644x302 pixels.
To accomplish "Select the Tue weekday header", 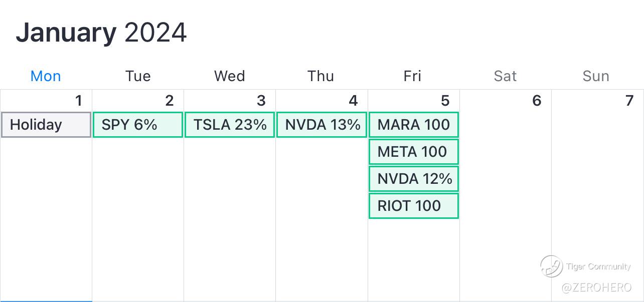I will coord(138,76).
